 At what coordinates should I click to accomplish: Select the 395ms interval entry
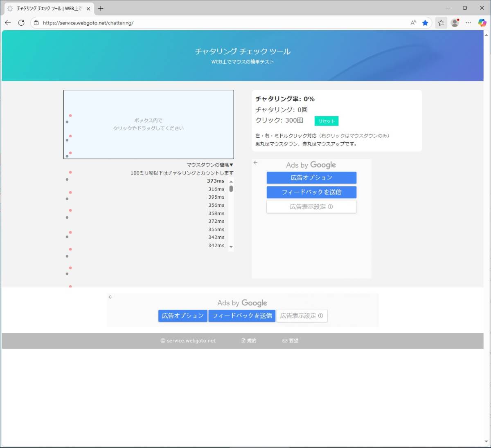[216, 197]
